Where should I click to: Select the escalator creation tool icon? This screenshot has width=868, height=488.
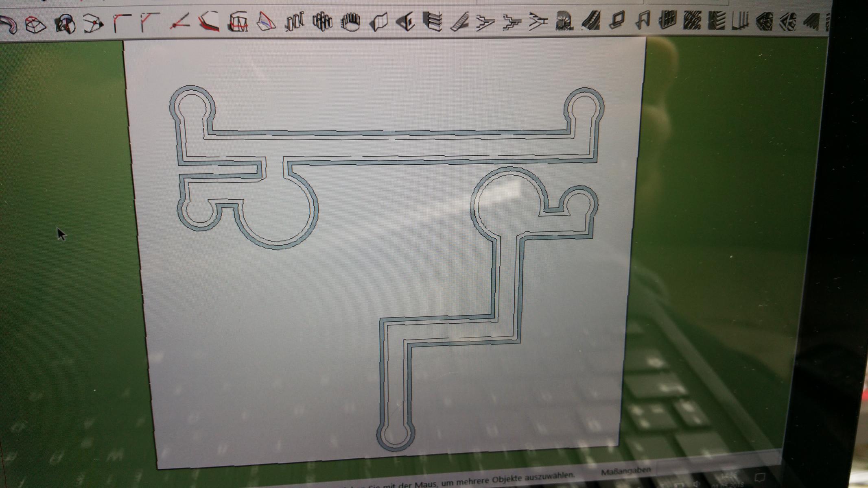point(590,20)
